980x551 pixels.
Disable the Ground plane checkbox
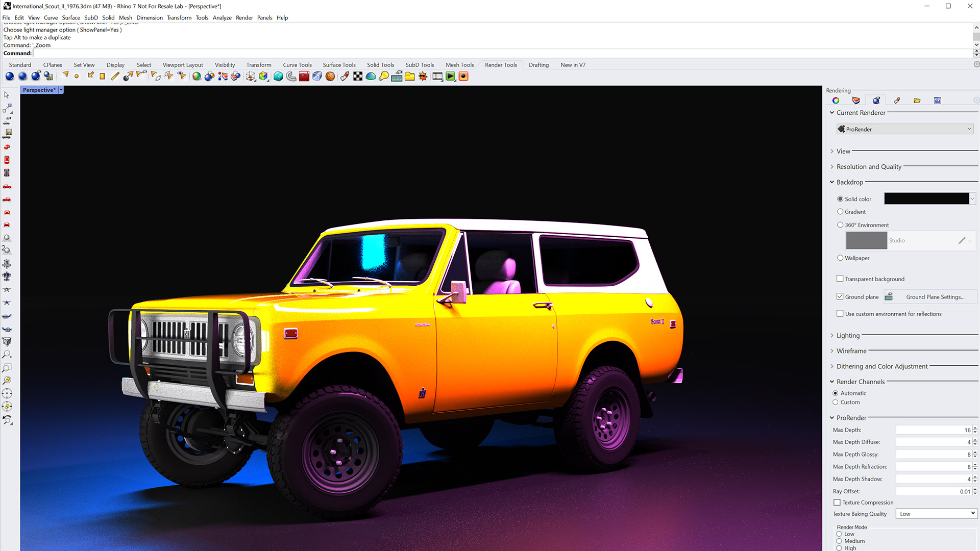(x=840, y=296)
